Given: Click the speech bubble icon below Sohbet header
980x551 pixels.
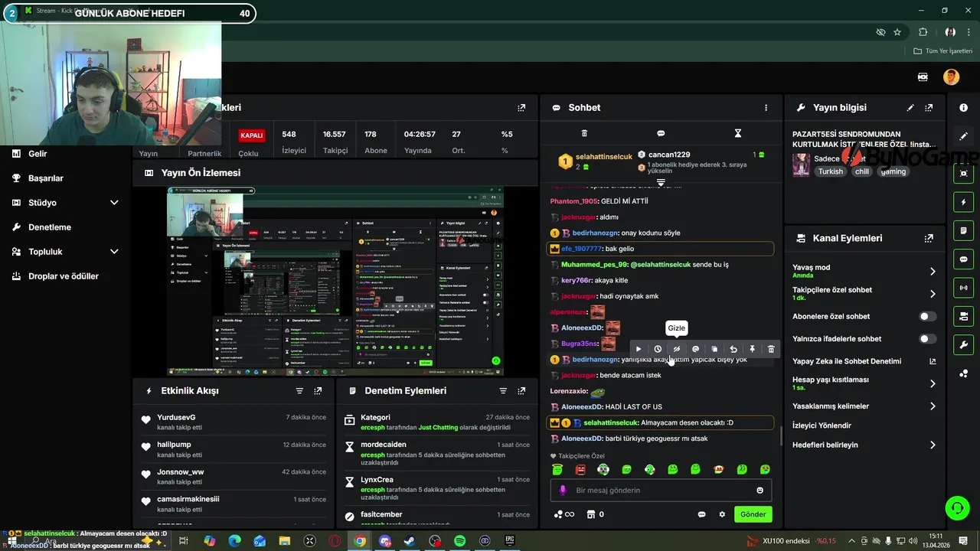Looking at the screenshot, I should 661,133.
